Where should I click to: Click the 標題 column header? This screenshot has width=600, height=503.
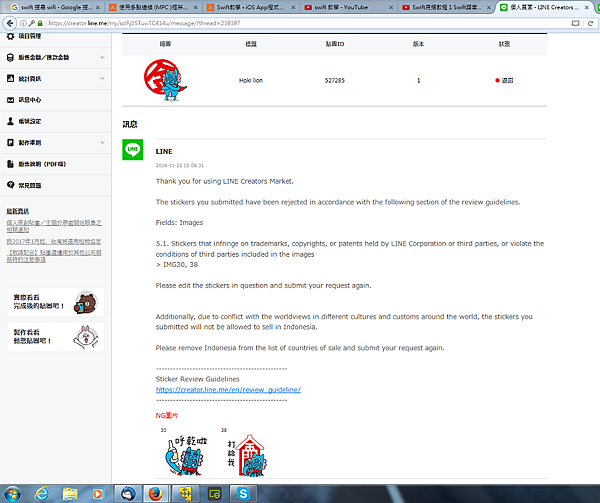click(251, 44)
